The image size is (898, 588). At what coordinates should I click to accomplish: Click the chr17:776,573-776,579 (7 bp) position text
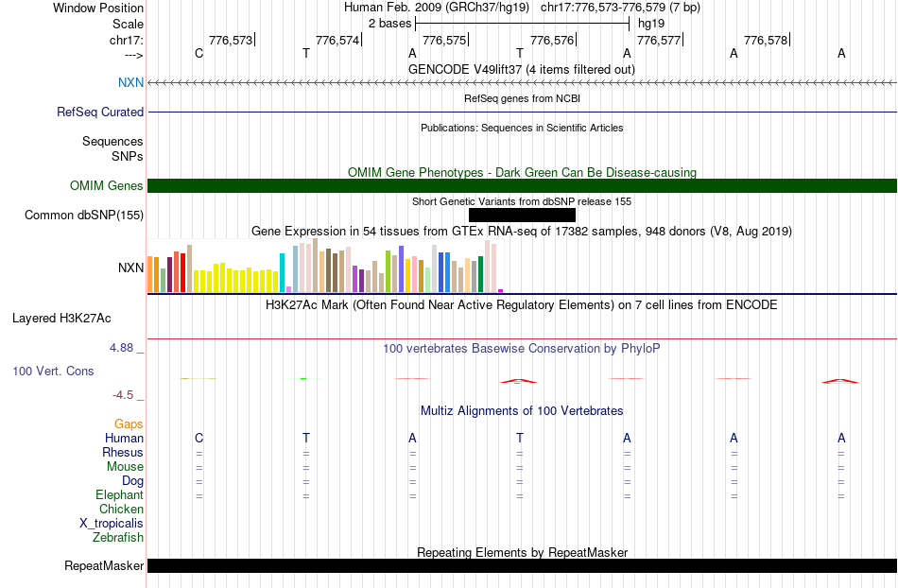pos(620,8)
